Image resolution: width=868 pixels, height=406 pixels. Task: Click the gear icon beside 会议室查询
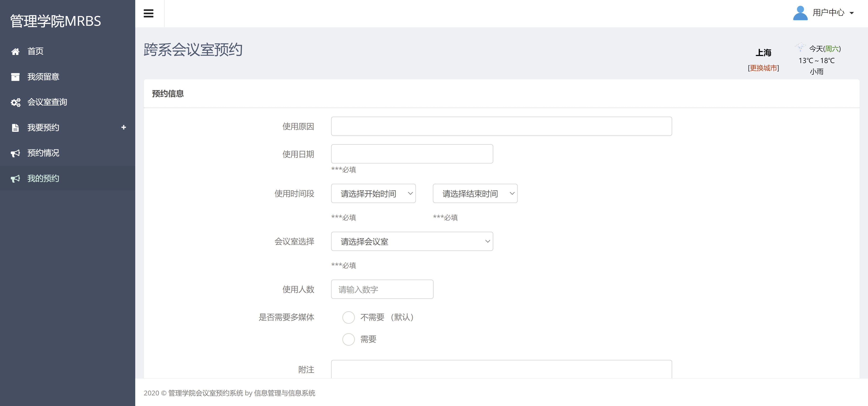(x=16, y=102)
